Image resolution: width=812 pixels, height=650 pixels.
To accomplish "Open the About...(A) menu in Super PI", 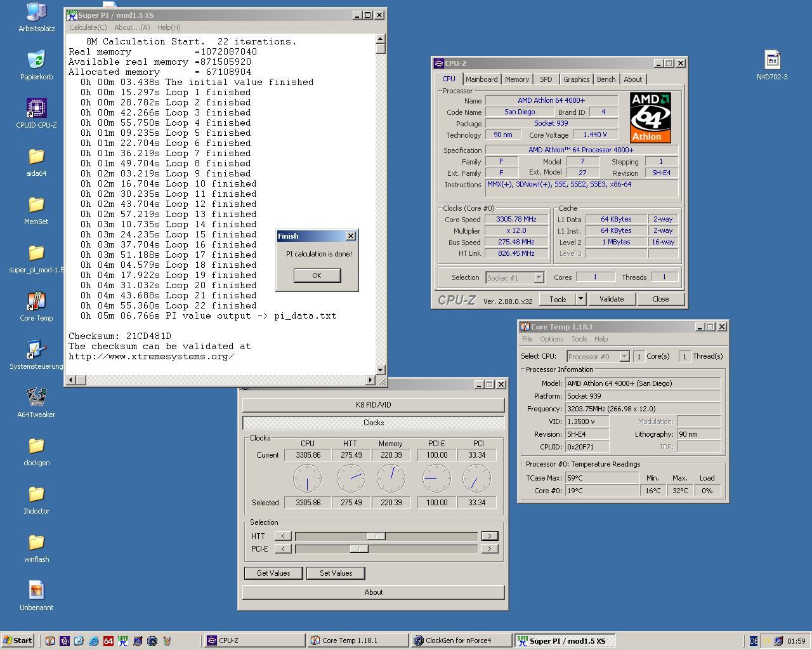I will (132, 27).
